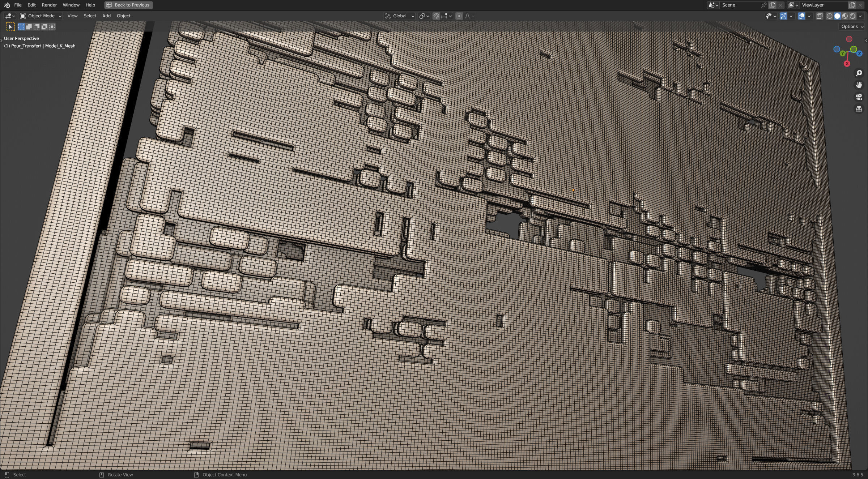Switch to Rendered shading

click(852, 16)
